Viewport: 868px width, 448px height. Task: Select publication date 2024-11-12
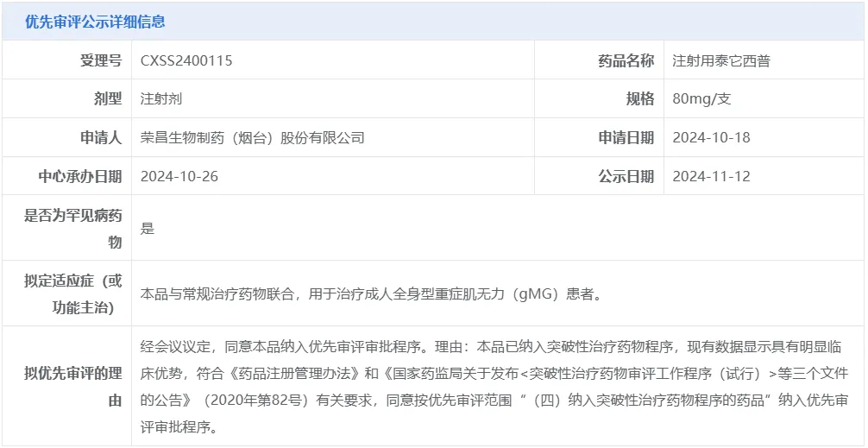point(711,176)
